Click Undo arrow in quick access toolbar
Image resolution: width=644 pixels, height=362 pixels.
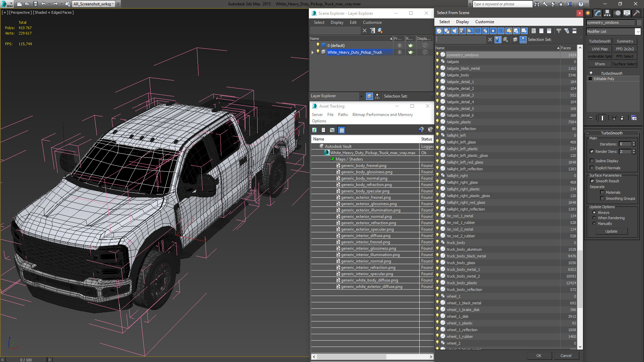coord(43,4)
